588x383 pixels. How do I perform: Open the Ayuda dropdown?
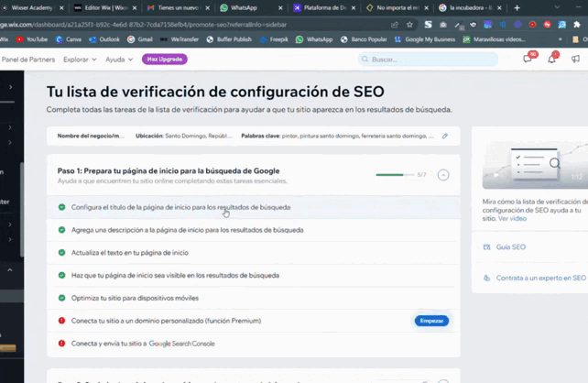[119, 60]
